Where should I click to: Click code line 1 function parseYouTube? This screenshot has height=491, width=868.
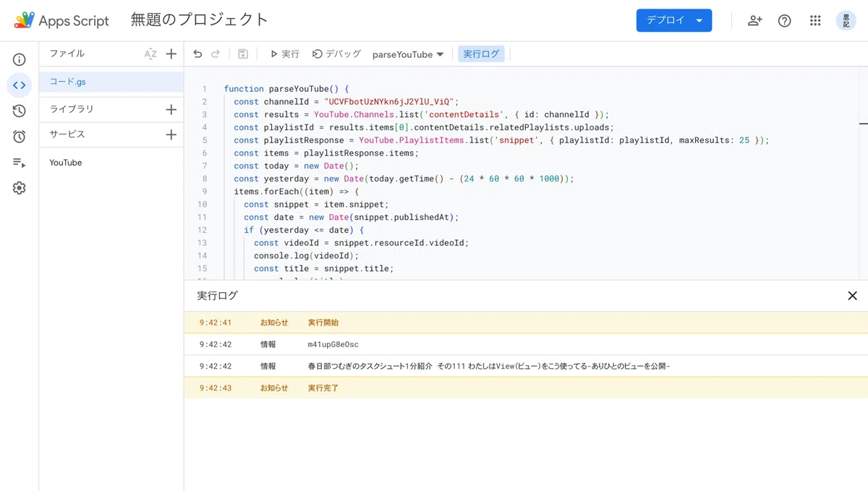click(286, 89)
